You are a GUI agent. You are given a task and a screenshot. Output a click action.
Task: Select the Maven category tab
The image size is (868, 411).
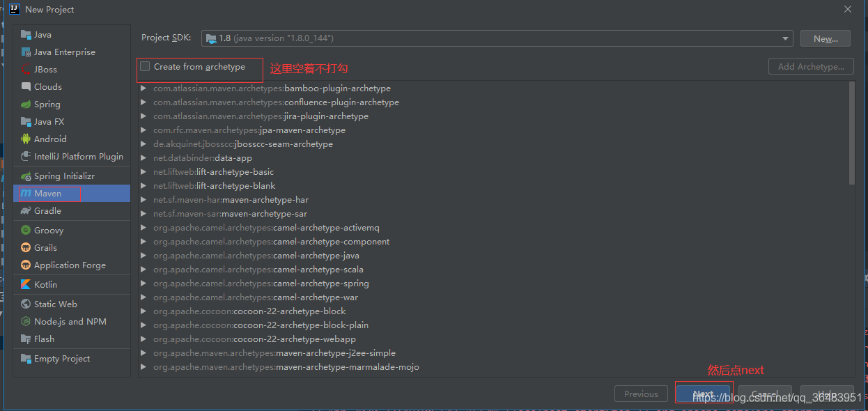point(47,193)
